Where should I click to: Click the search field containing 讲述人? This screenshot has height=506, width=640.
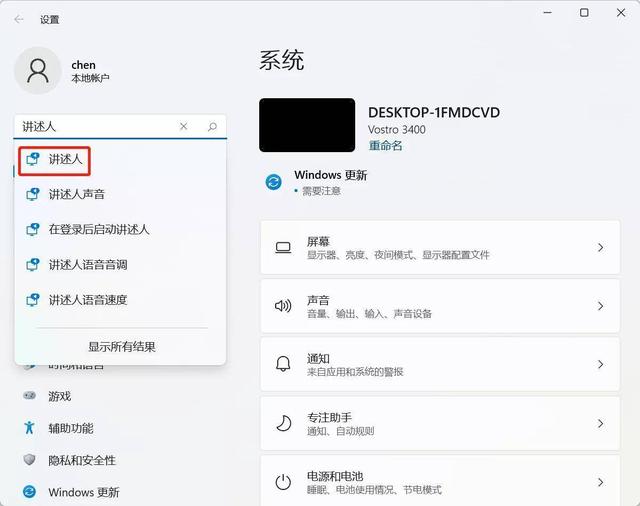pyautogui.click(x=95, y=127)
